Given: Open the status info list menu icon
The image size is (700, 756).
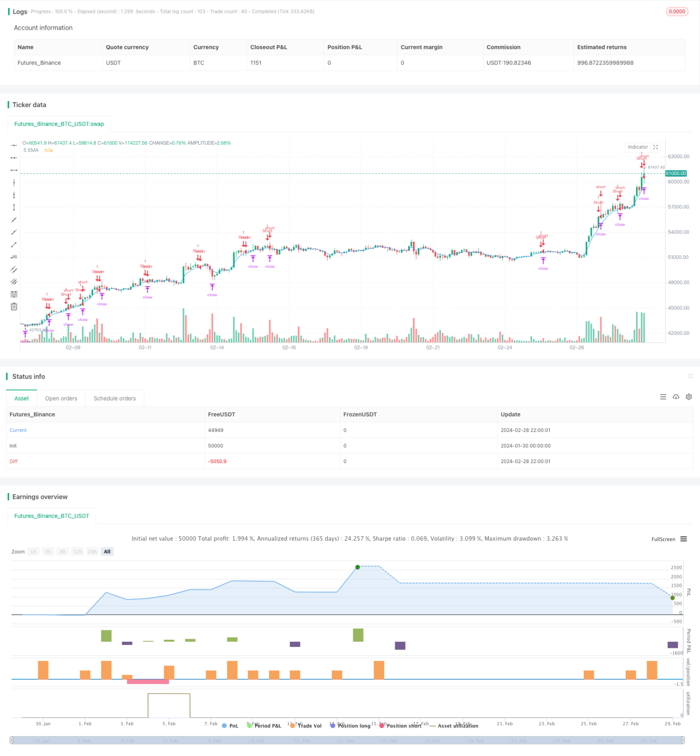Looking at the screenshot, I should click(663, 397).
